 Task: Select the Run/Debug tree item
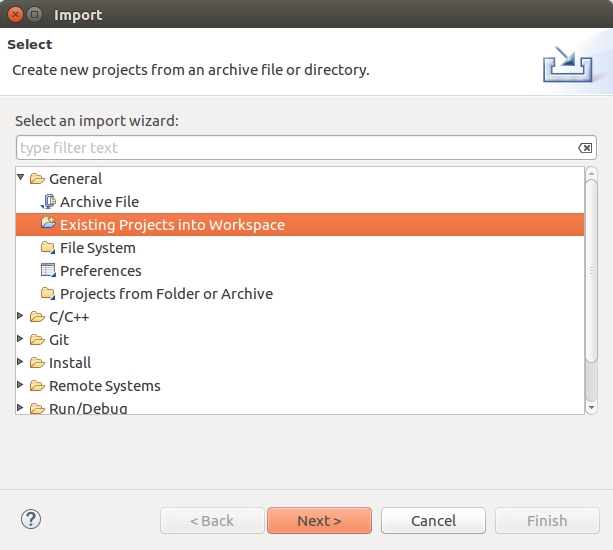(x=88, y=408)
